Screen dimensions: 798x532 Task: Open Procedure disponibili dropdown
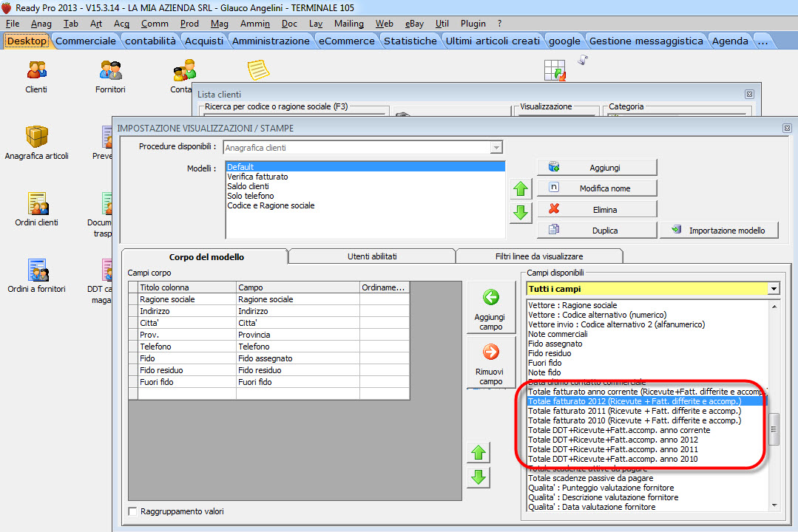(496, 148)
